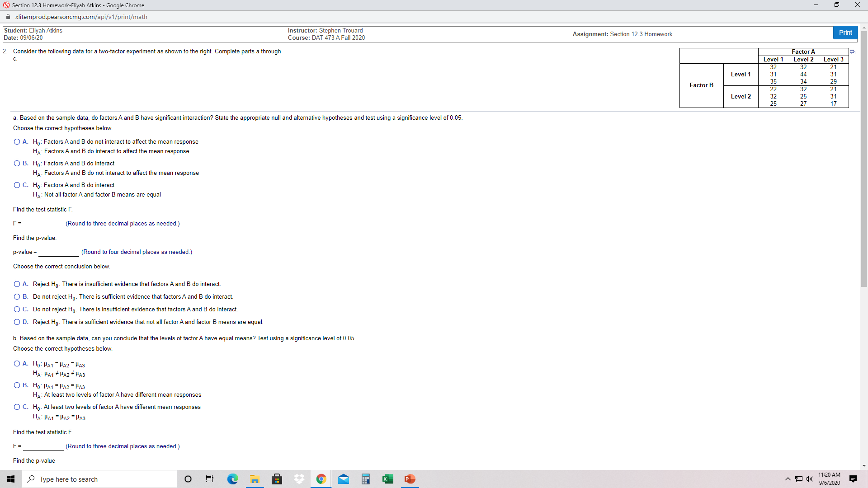
Task: Show hidden system tray icons
Action: 788,479
